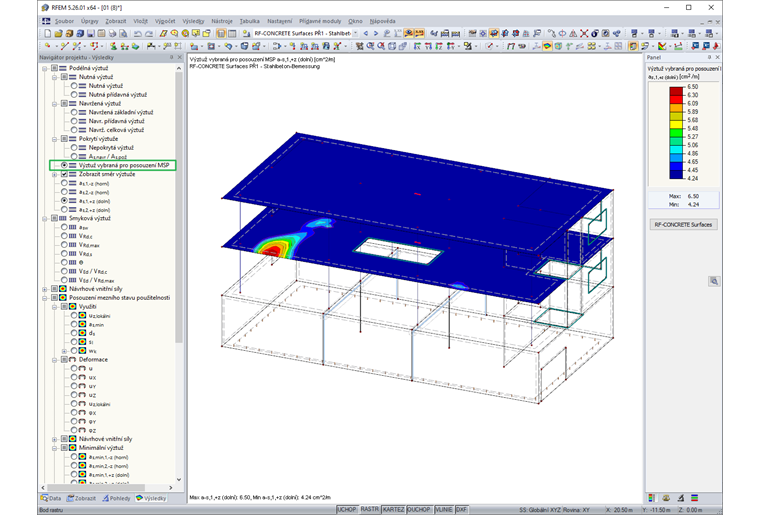Close the Panel window
This screenshot has width=760, height=515.
pos(717,57)
